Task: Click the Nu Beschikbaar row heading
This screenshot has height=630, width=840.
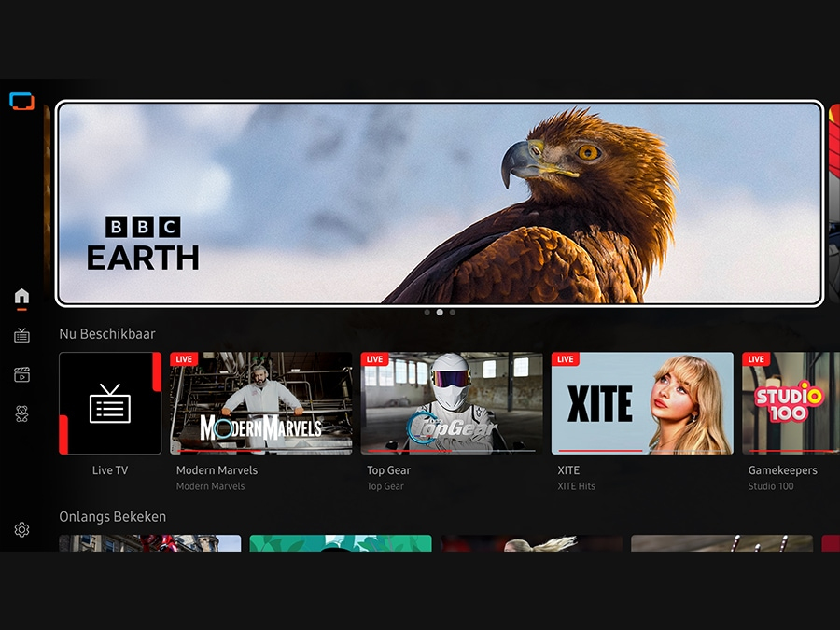Action: click(107, 334)
